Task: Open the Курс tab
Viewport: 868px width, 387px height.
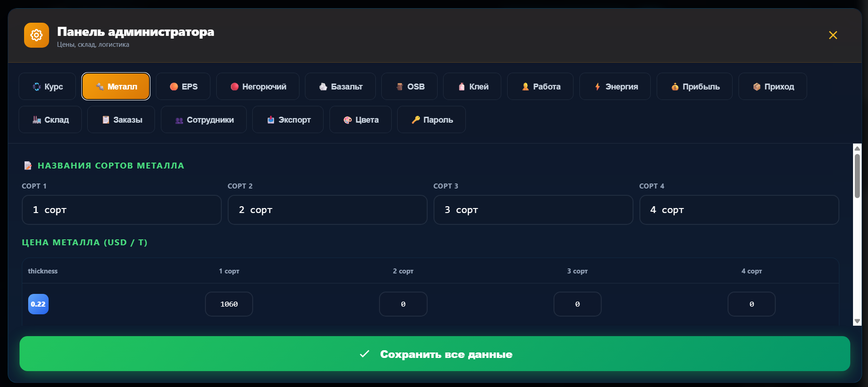Action: [x=47, y=86]
